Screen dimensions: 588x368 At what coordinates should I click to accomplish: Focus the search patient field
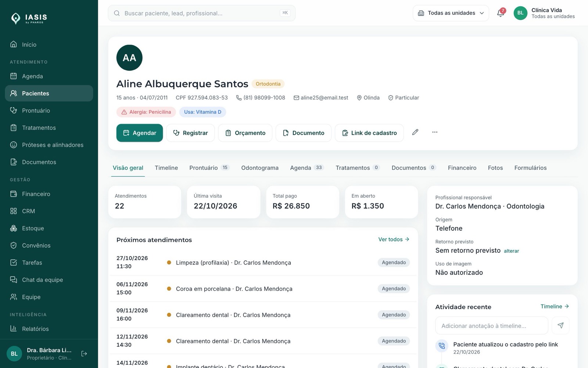click(x=202, y=13)
